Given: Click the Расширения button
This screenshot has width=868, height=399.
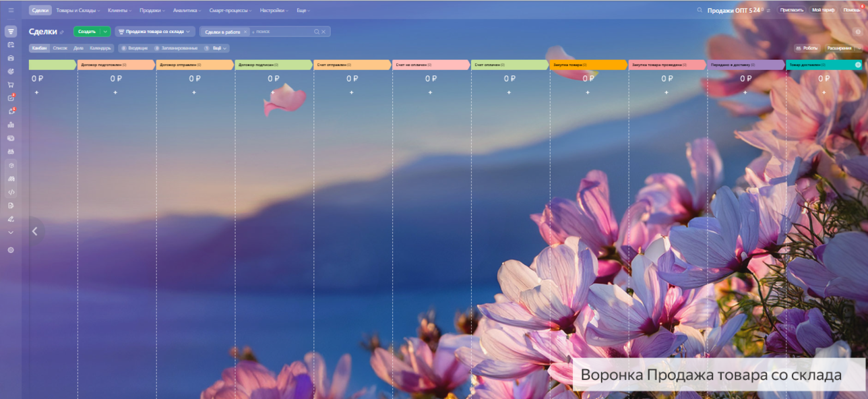Looking at the screenshot, I should [x=840, y=49].
